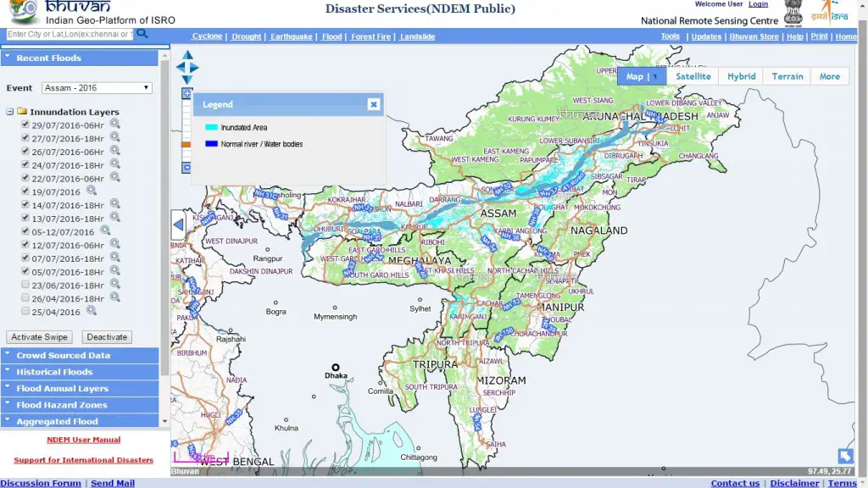Viewport: 868px width, 488px height.
Task: Uncheck the 27/07/2016-18Hr inundation layer
Action: (25, 137)
